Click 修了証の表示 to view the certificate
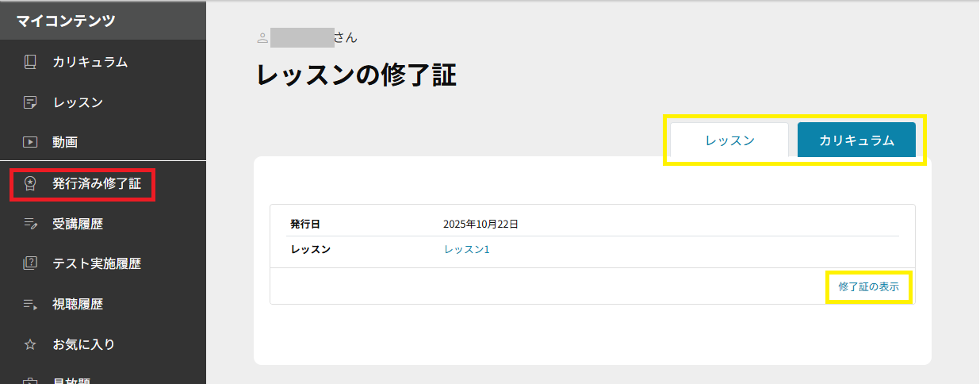980x384 pixels. point(868,287)
